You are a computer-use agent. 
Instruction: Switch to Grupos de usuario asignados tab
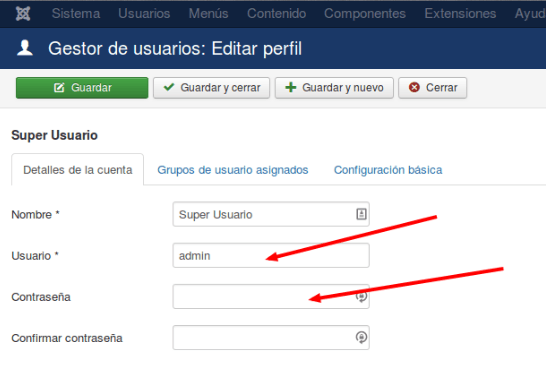[233, 170]
